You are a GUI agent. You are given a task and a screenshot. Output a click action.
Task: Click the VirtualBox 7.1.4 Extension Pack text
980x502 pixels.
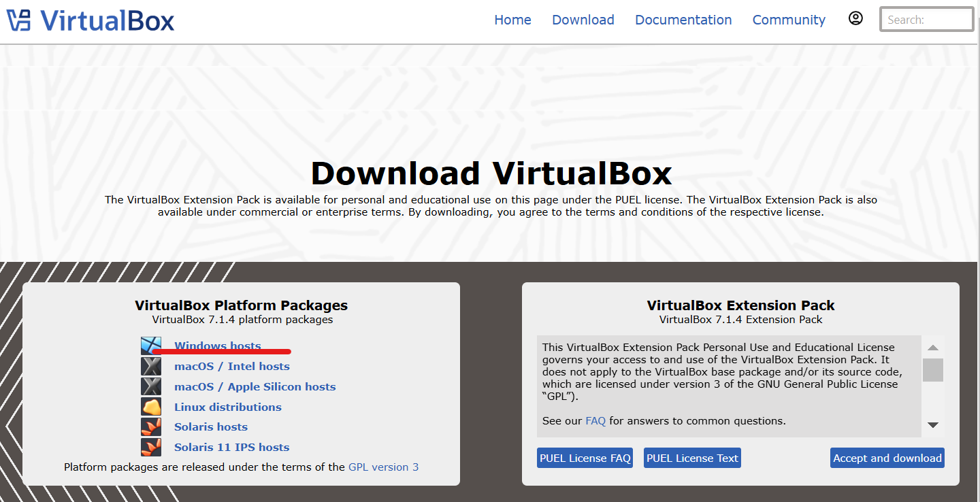point(741,320)
